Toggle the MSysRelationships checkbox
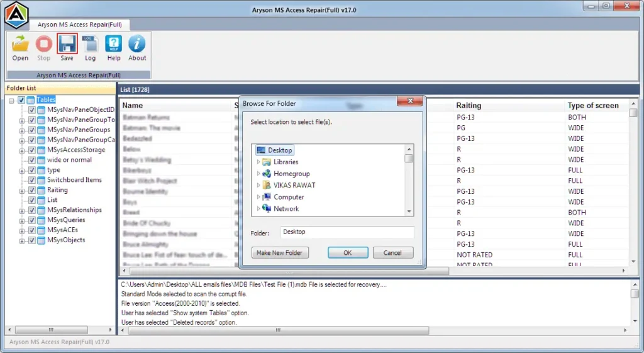The width and height of the screenshot is (644, 353). point(31,210)
